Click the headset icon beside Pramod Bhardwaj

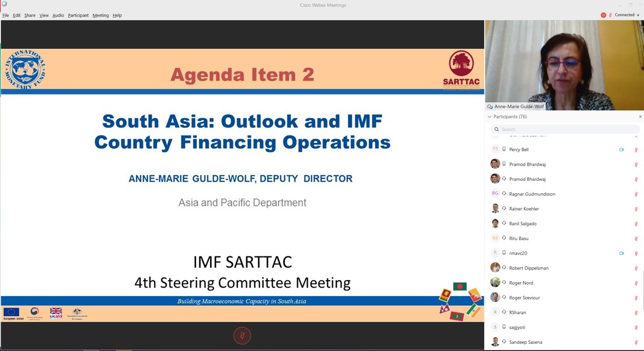coord(504,179)
